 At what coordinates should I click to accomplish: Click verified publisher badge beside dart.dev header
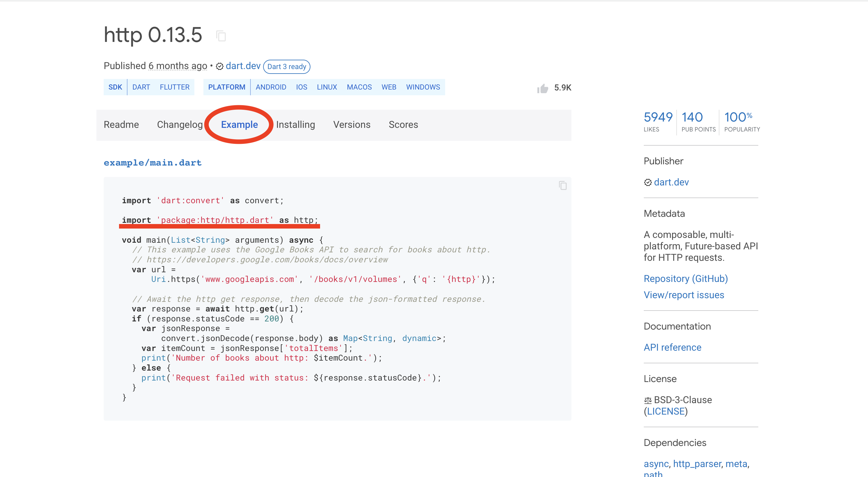(220, 66)
